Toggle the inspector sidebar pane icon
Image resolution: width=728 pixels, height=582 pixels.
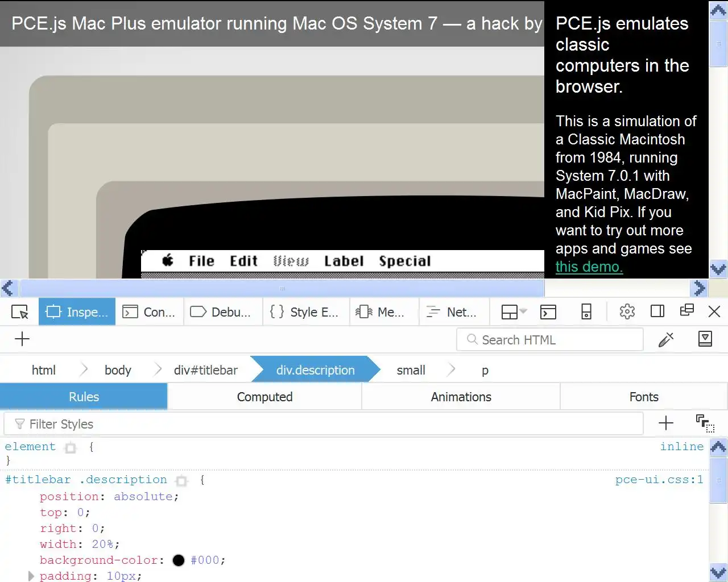coord(705,339)
